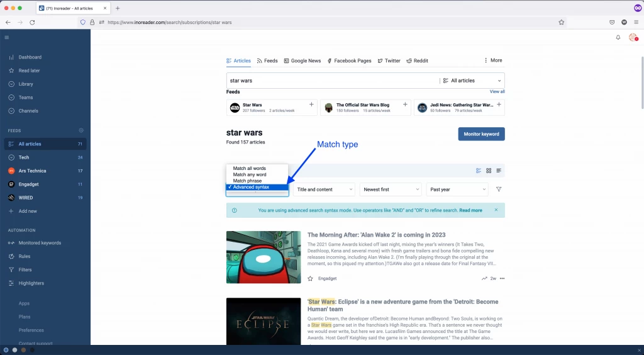Image resolution: width=644 pixels, height=355 pixels.
Task: Open the Star Wars Eclipse article title
Action: point(403,305)
